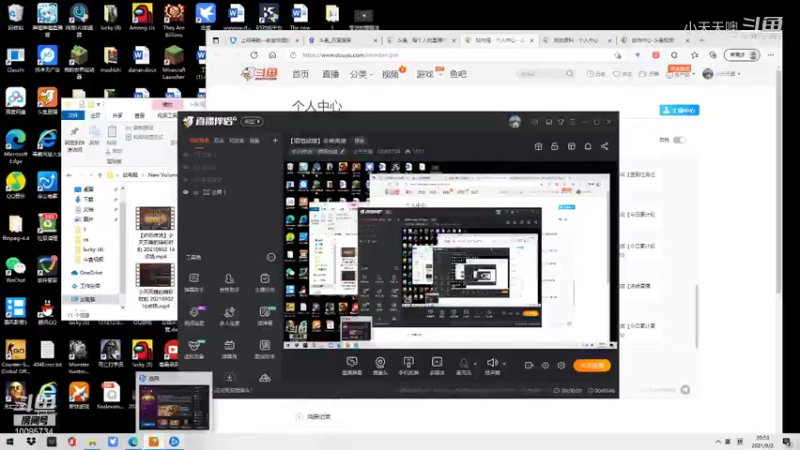This screenshot has width=800, height=450.
Task: Open 关注 link in Douyu header
Action: click(x=622, y=74)
